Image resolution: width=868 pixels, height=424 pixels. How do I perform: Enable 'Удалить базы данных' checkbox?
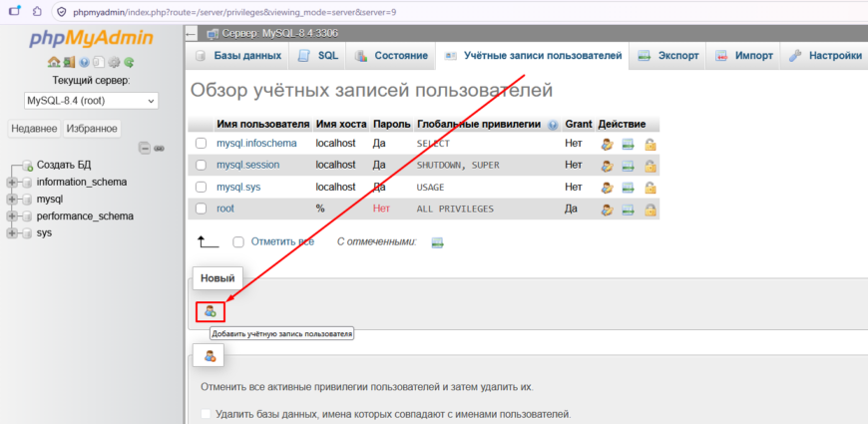206,413
